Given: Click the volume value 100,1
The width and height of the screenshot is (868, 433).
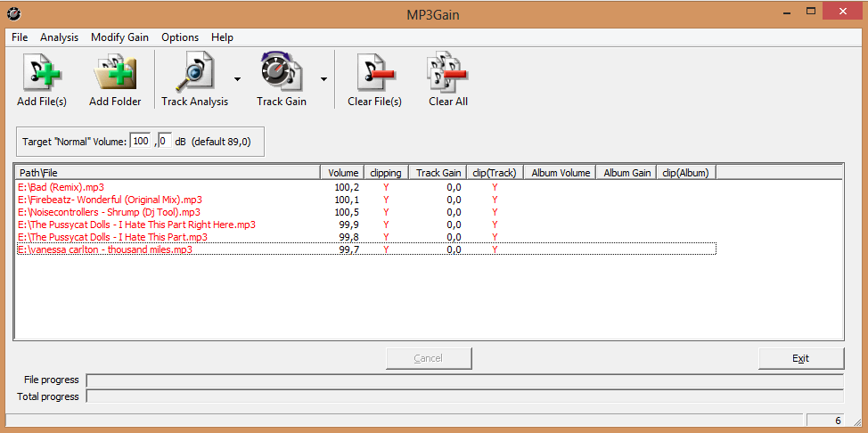Looking at the screenshot, I should pyautogui.click(x=347, y=200).
